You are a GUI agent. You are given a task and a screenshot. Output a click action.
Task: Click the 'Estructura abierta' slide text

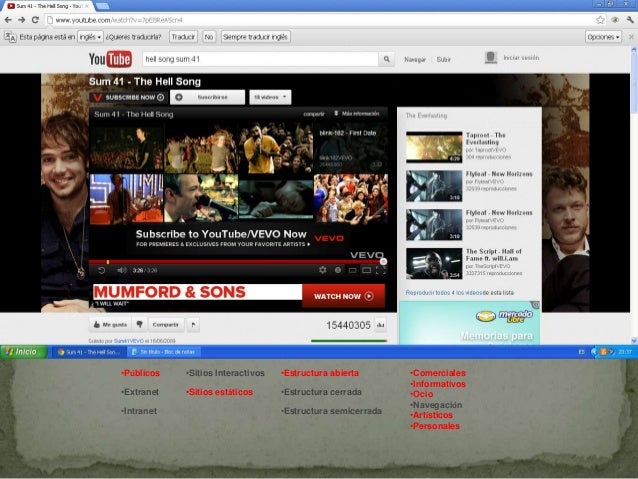[x=320, y=373]
